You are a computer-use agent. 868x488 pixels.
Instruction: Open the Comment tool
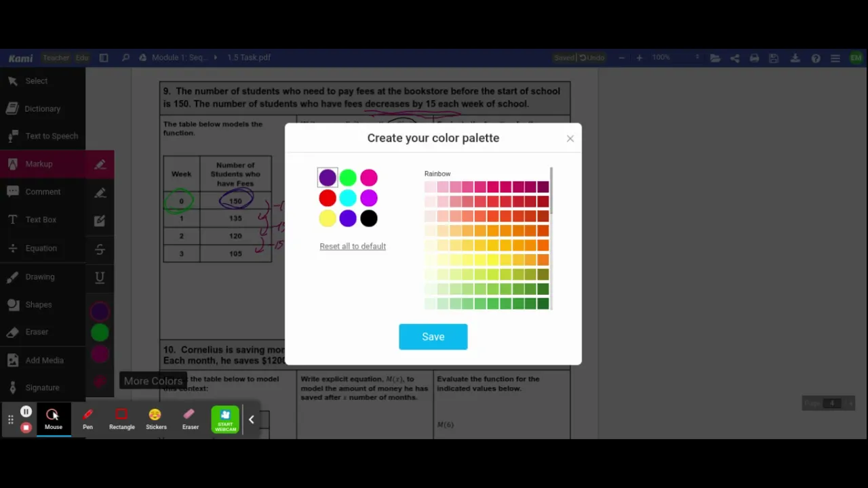coord(43,192)
